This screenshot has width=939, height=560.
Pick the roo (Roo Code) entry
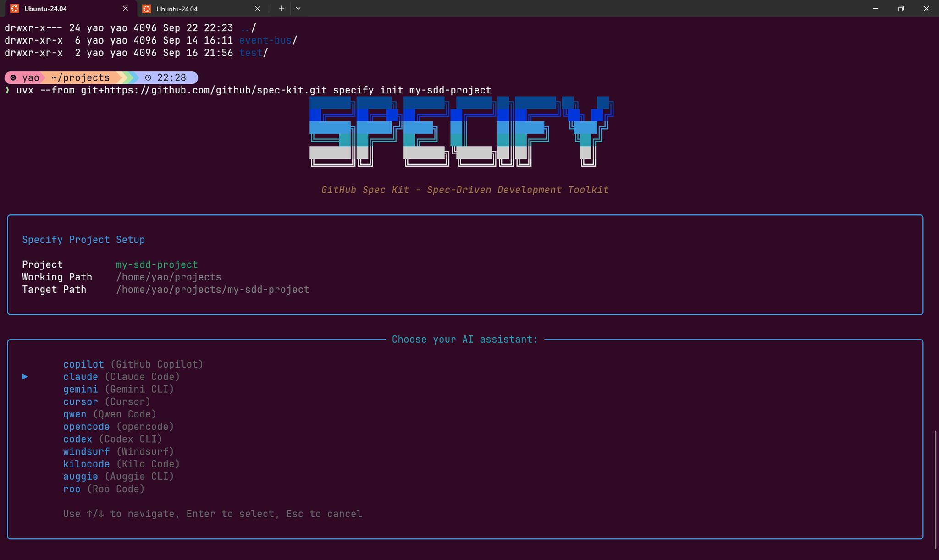(x=104, y=489)
